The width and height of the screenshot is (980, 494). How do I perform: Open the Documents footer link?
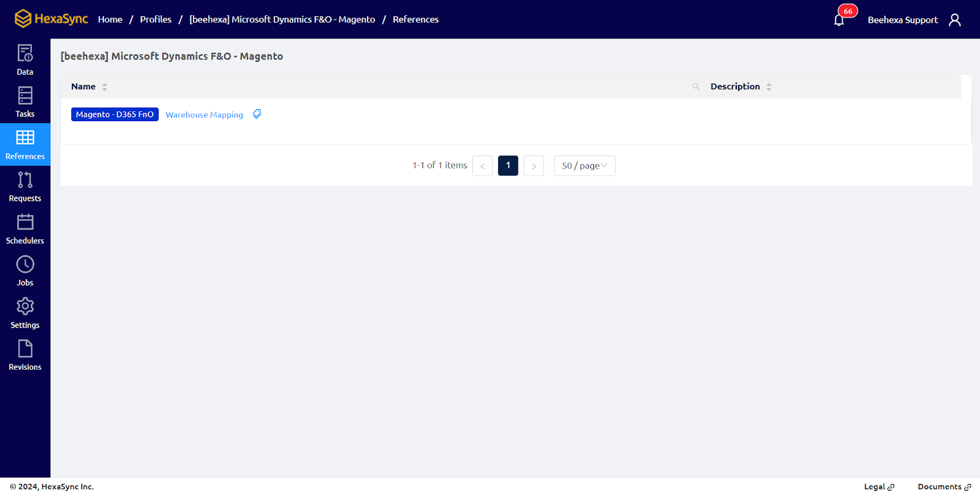click(944, 487)
